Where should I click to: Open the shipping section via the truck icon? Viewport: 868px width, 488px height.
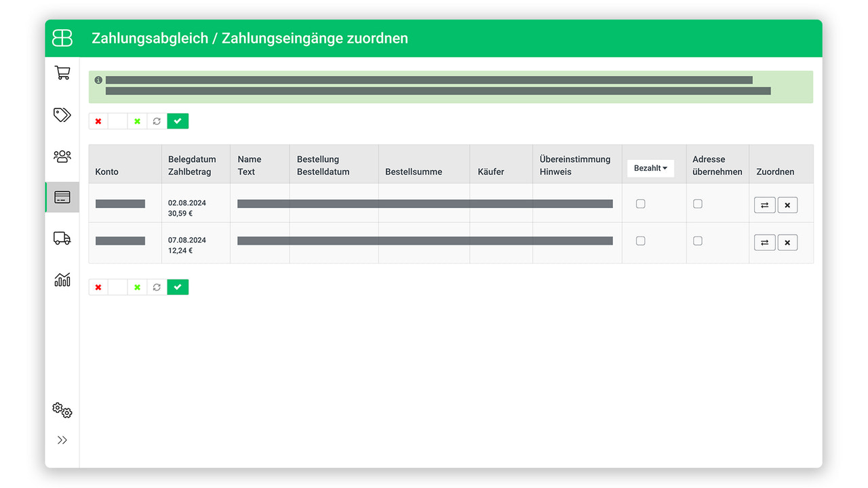(62, 238)
